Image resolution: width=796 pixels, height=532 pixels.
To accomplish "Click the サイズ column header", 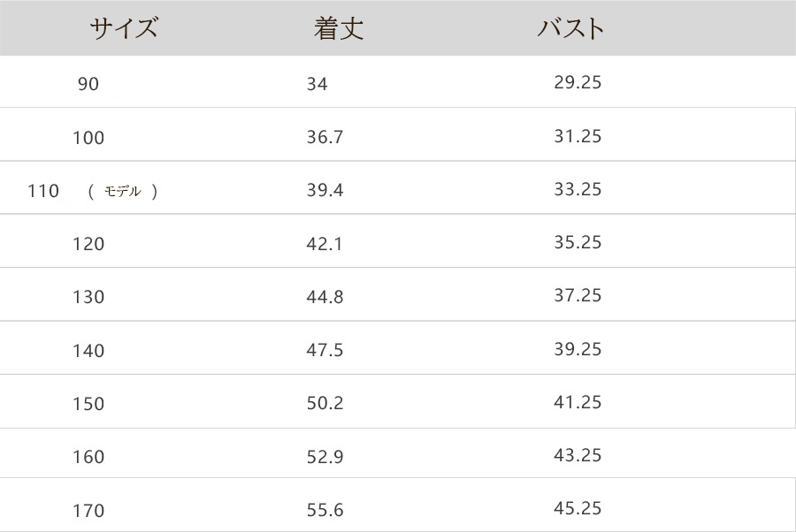I will (123, 28).
